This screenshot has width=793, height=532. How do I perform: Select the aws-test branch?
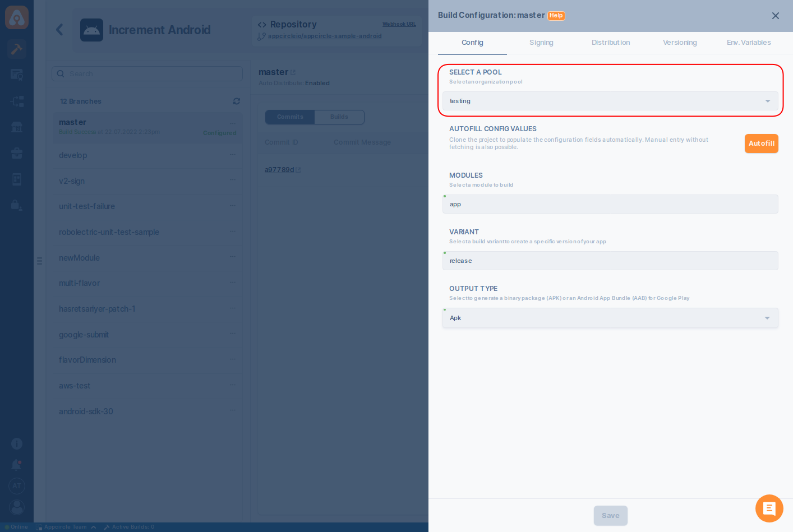tap(147, 386)
